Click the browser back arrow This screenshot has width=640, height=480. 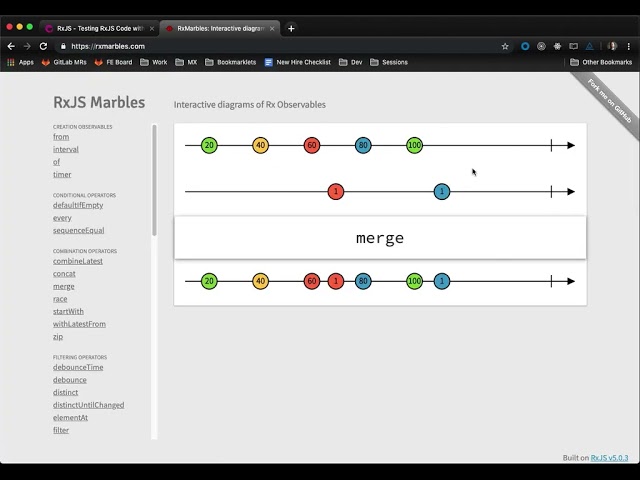coord(11,46)
